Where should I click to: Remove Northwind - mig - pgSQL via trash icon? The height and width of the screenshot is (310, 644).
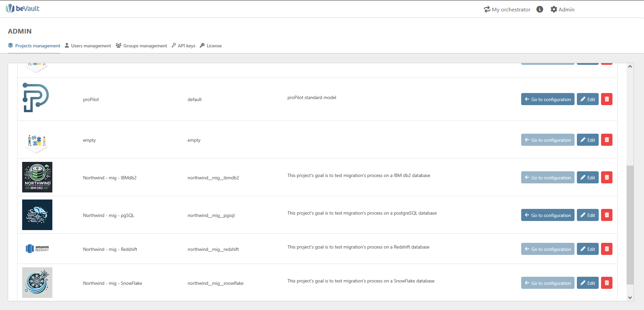pyautogui.click(x=606, y=215)
